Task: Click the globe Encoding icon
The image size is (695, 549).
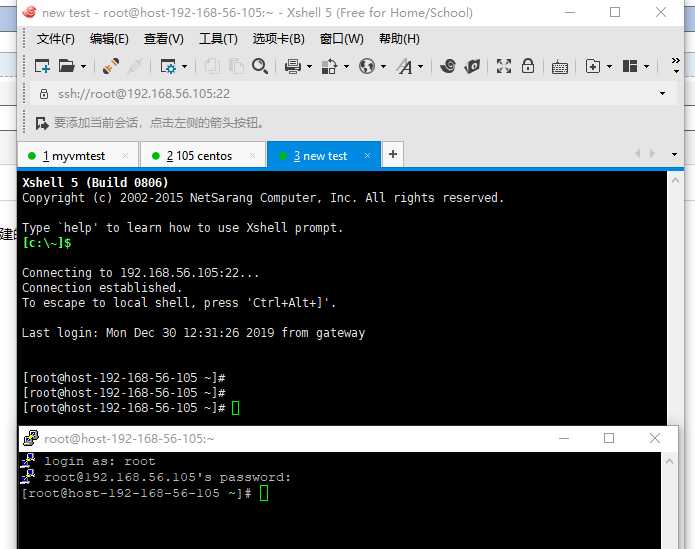Action: (x=367, y=66)
